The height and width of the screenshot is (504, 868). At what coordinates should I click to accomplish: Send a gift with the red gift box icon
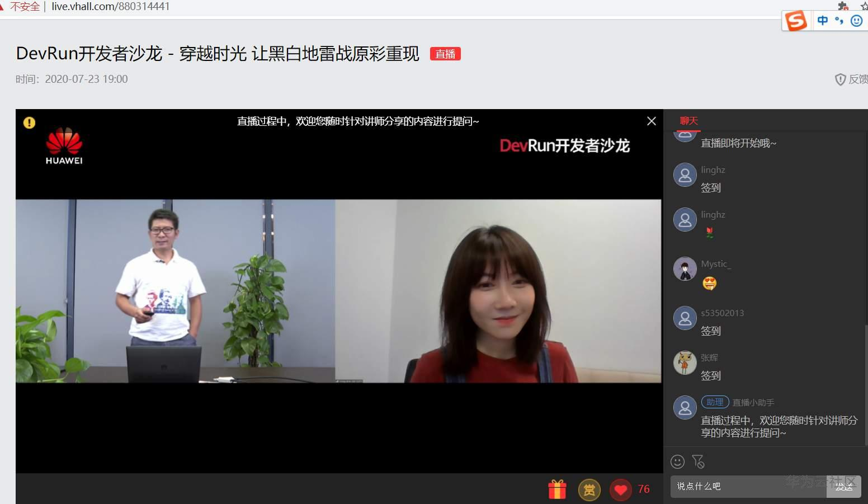(x=557, y=489)
